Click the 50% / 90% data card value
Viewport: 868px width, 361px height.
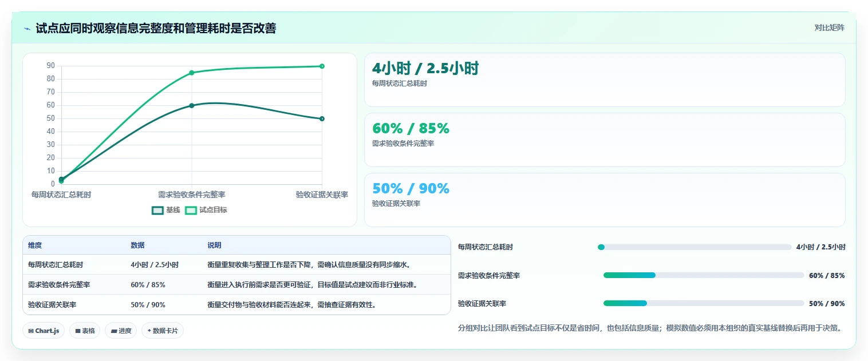[411, 188]
